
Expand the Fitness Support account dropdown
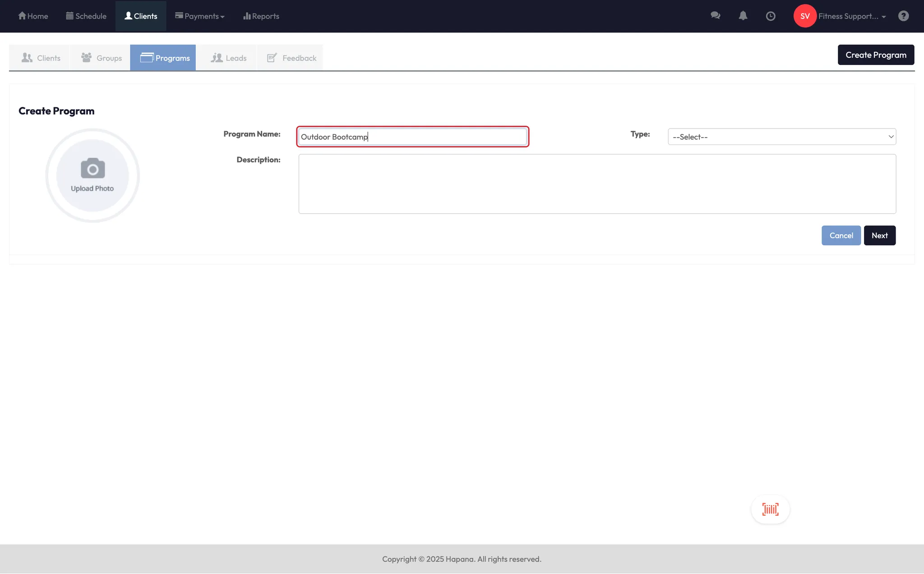tap(852, 16)
